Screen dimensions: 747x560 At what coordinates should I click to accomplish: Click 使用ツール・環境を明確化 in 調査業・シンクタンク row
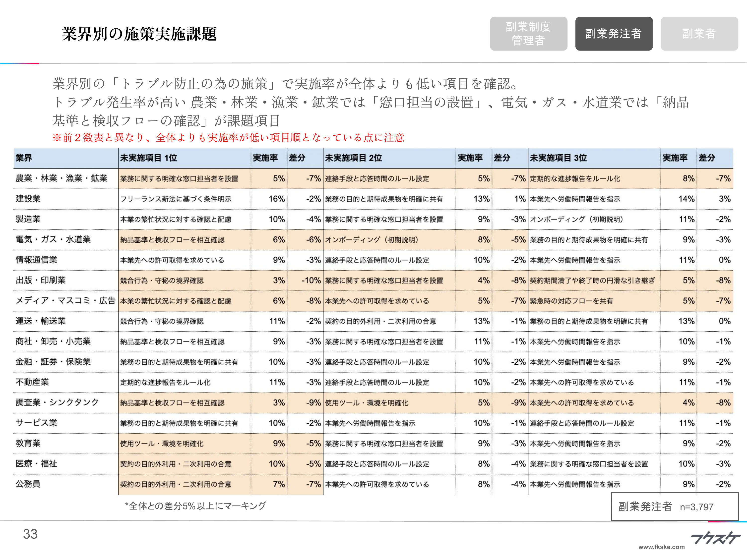(x=367, y=403)
